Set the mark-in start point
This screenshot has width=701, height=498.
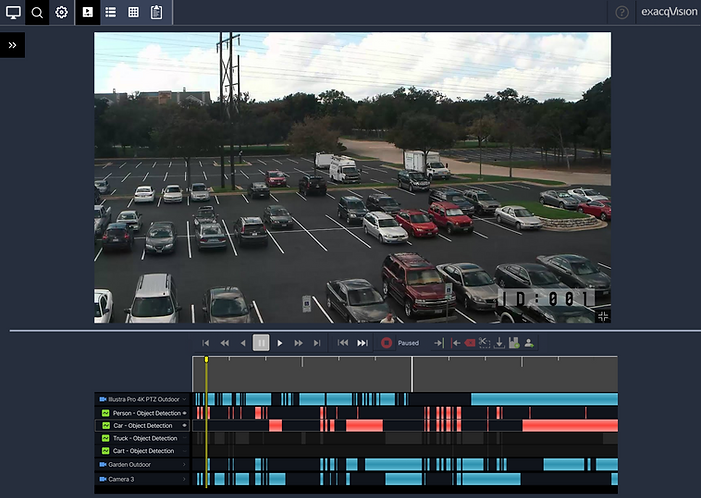(x=439, y=343)
